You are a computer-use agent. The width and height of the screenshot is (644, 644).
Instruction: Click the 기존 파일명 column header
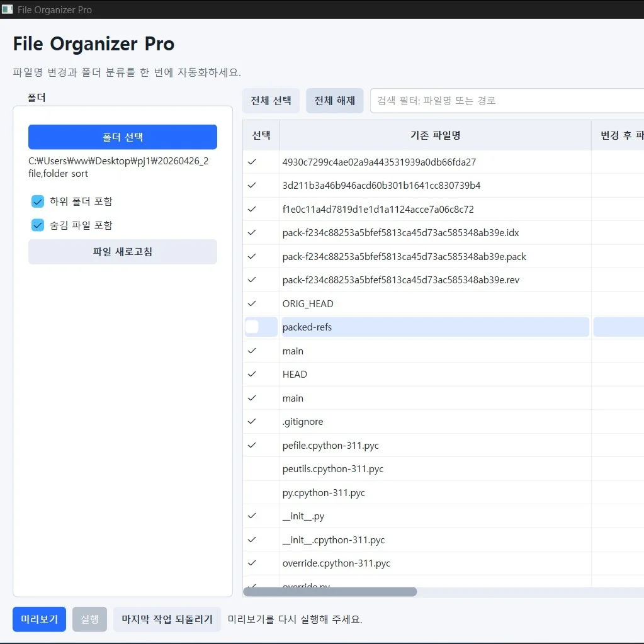pyautogui.click(x=436, y=135)
